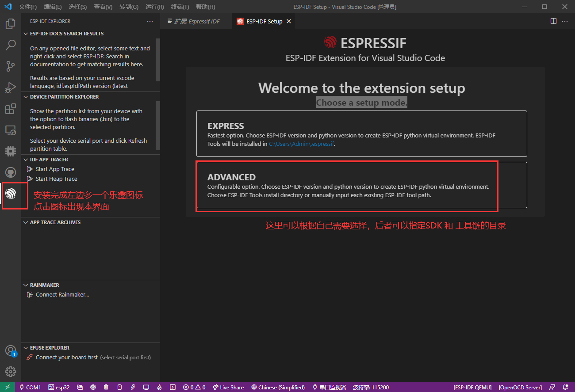575x392 pixels.
Task: Open the Search view in activity bar
Action: (x=11, y=45)
